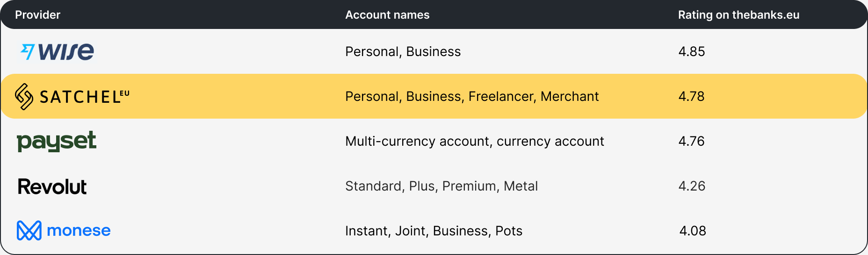Viewport: 868px width, 255px height.
Task: Select Wise's Personal, Business account text
Action: (403, 51)
